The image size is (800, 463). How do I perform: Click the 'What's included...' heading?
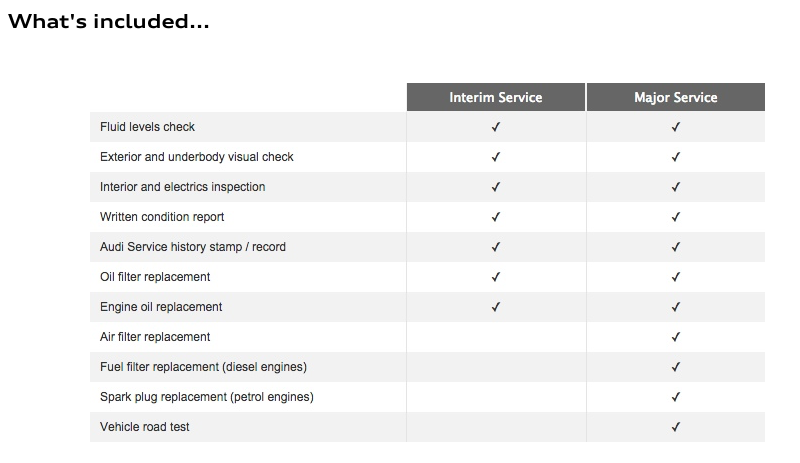108,21
